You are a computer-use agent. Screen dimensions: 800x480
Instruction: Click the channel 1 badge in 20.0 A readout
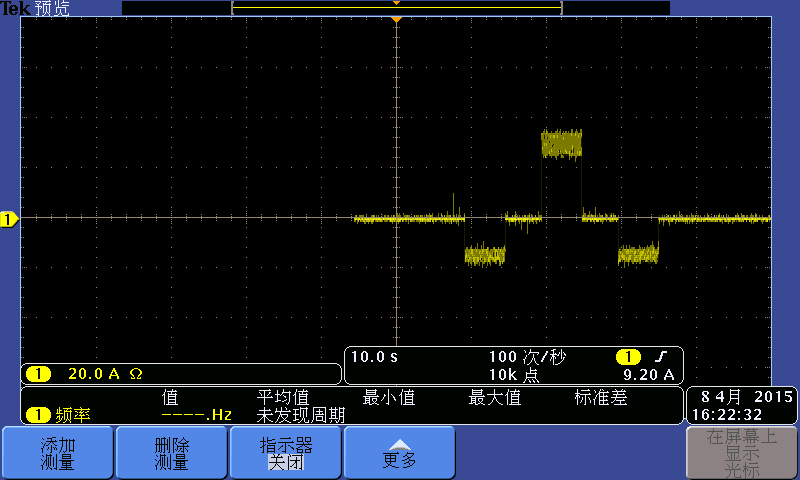[38, 374]
